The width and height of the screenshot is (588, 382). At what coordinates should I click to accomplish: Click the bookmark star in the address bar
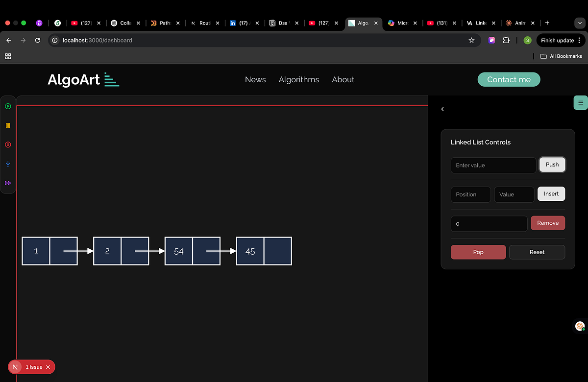point(471,40)
